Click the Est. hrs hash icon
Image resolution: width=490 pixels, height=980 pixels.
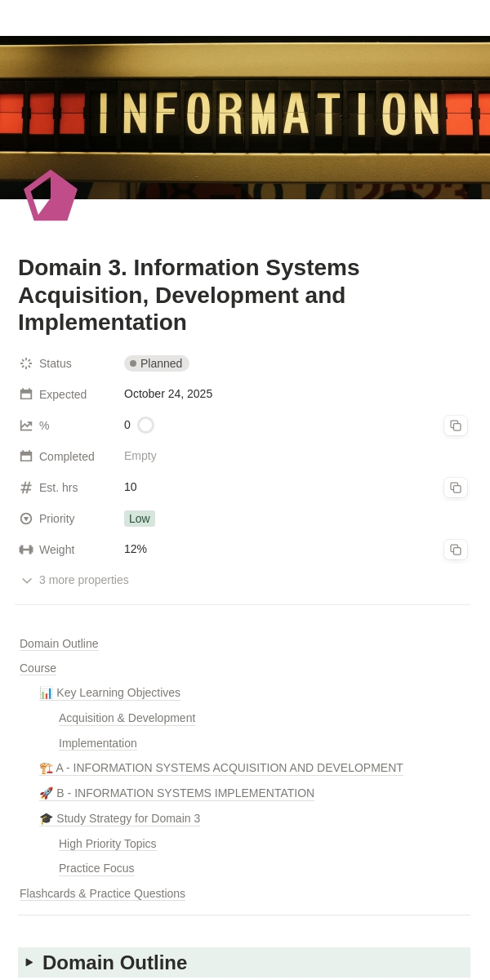[26, 488]
